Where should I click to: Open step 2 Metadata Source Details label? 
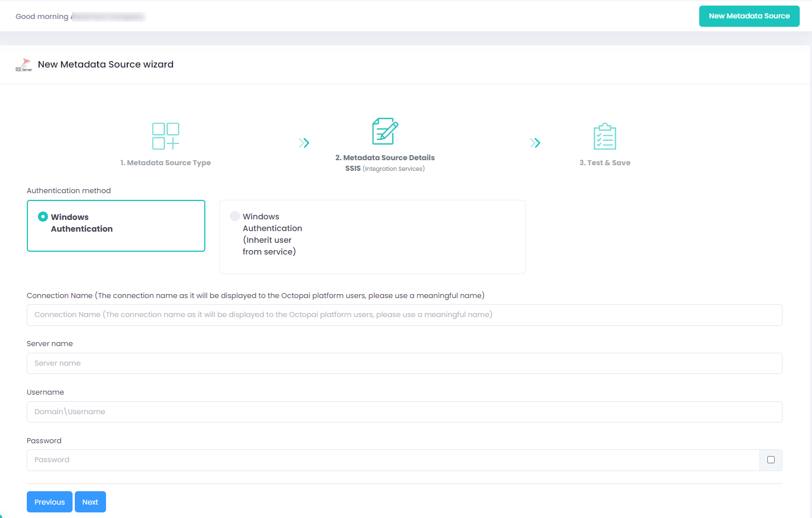385,158
